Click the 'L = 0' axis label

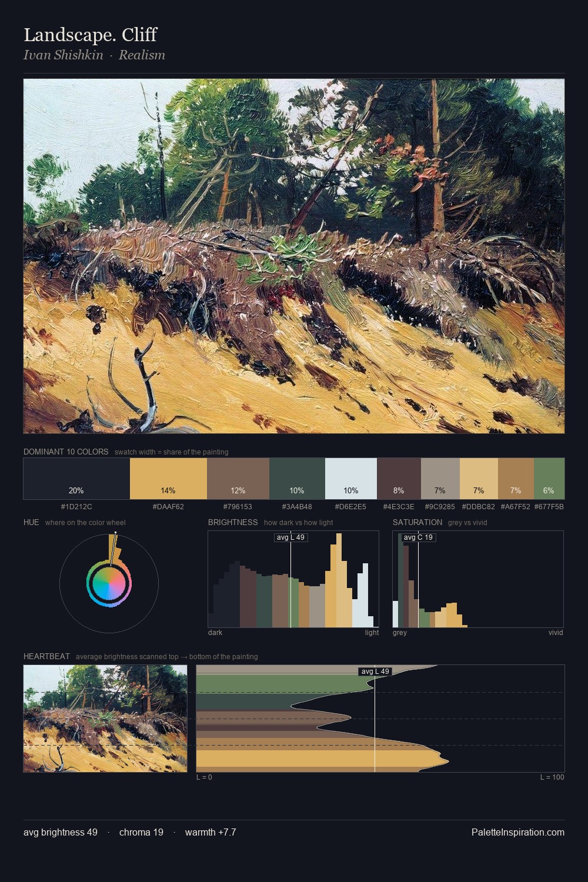[204, 777]
